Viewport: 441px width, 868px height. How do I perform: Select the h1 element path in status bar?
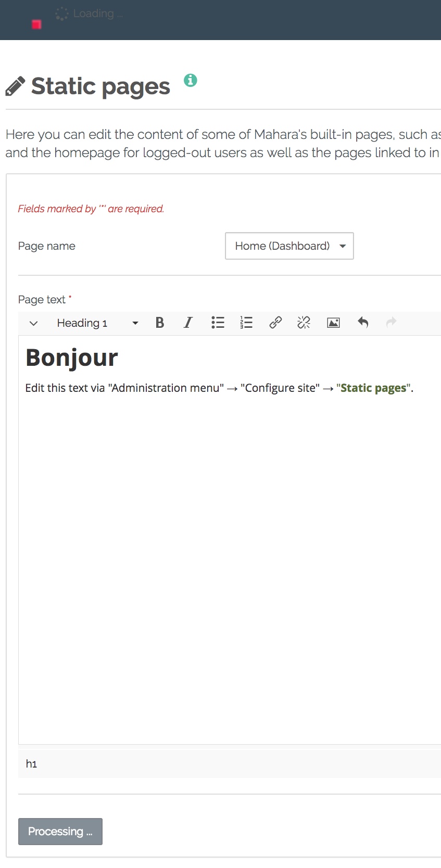tap(31, 764)
